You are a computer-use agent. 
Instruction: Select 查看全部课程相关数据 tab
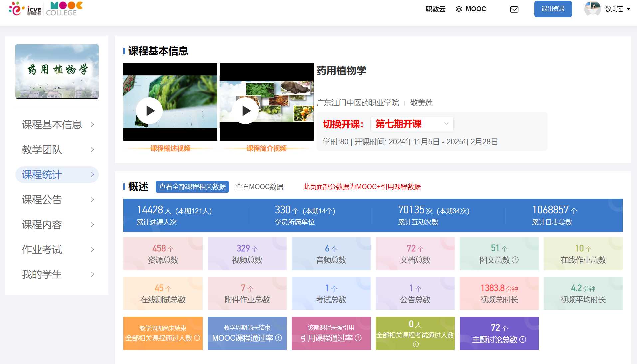click(192, 187)
